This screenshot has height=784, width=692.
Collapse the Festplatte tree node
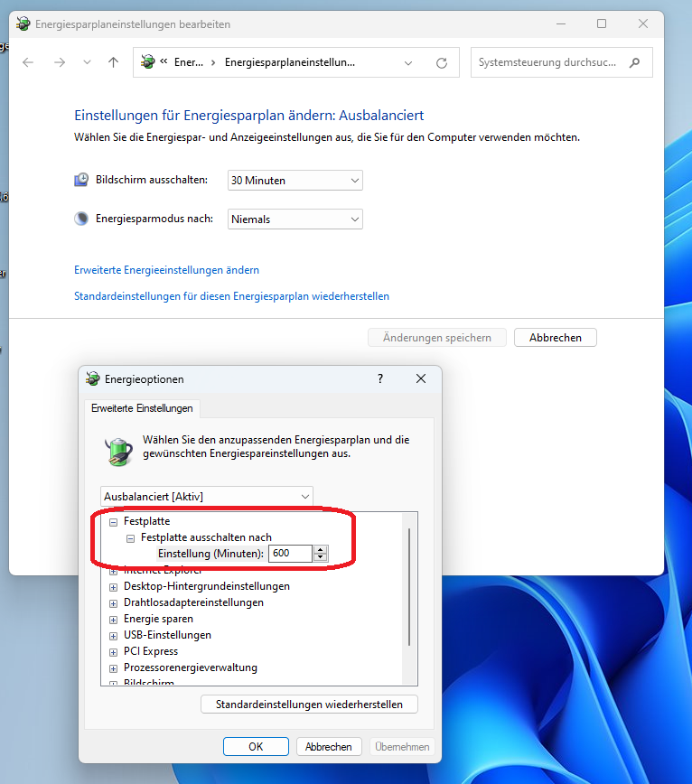(114, 522)
